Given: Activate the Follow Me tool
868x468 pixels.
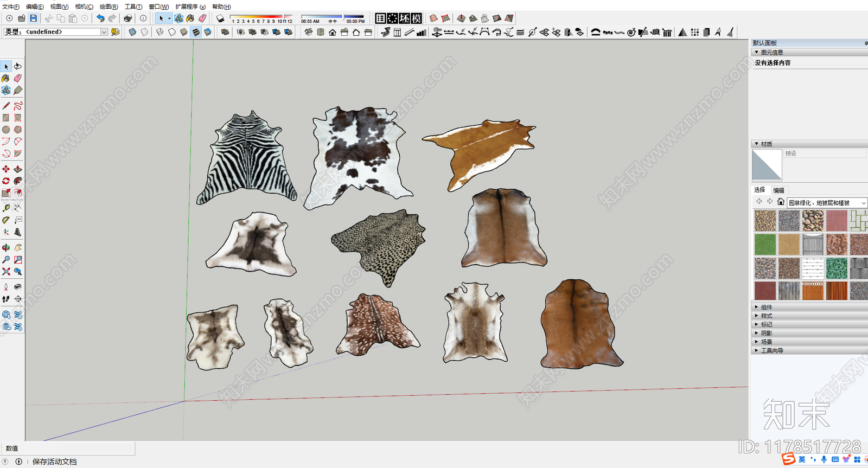Looking at the screenshot, I should pyautogui.click(x=18, y=181).
